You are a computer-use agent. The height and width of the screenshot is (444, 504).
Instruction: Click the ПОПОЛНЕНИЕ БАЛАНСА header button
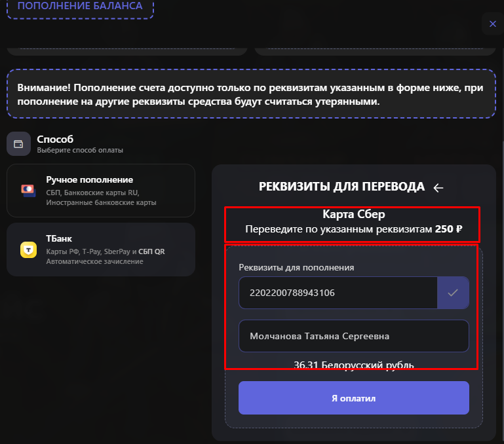[x=79, y=7]
